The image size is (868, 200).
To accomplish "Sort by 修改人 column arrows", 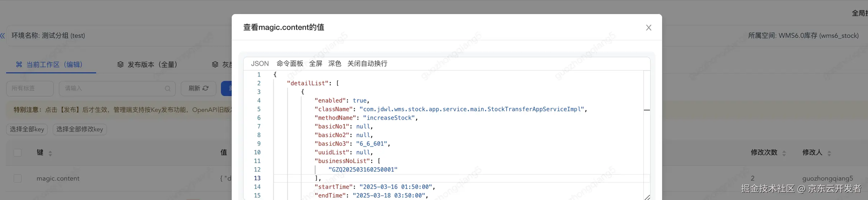I will pos(829,153).
